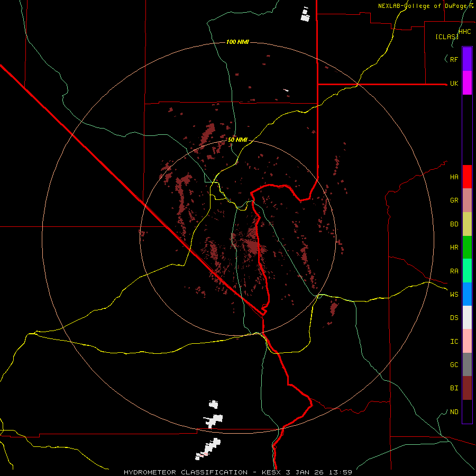Image resolution: width=476 pixels, height=476 pixels.
Task: Click the blue WS legend color swatch
Action: point(467,294)
